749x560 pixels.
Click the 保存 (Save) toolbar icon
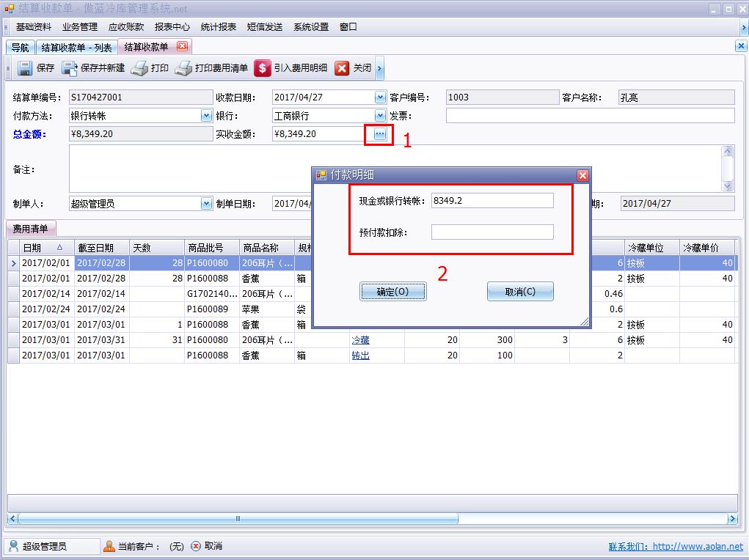pos(24,69)
